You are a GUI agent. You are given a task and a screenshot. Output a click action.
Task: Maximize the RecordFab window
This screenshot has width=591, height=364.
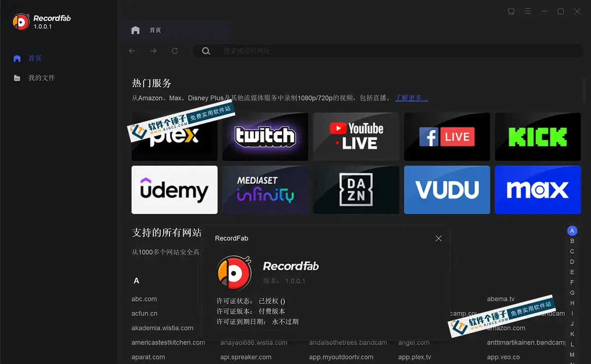point(560,11)
